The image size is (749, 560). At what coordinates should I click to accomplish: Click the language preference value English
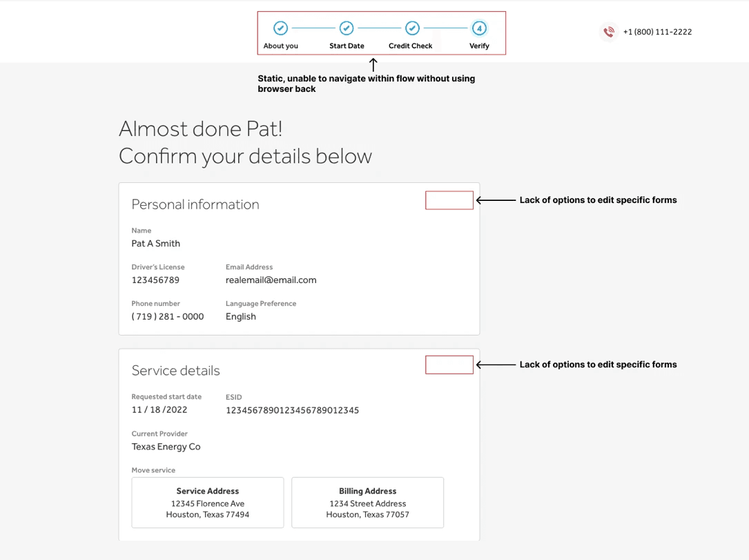tap(241, 317)
